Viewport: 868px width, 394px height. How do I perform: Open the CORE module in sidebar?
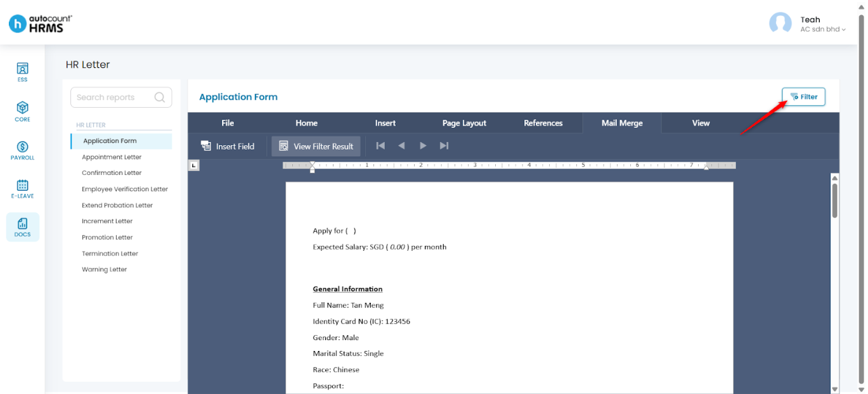(22, 111)
